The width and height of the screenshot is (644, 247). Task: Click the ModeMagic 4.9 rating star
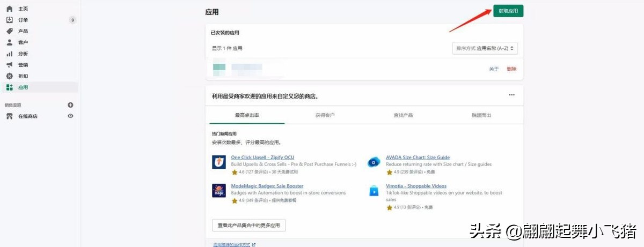pos(234,200)
